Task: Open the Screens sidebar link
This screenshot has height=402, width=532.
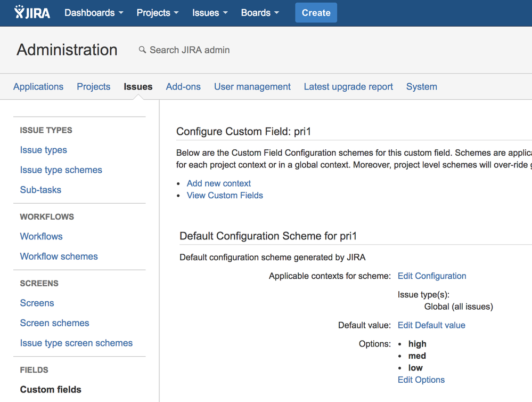Action: [x=37, y=303]
